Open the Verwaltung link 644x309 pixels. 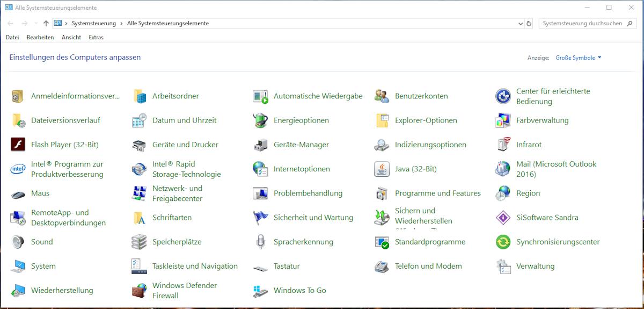(536, 266)
